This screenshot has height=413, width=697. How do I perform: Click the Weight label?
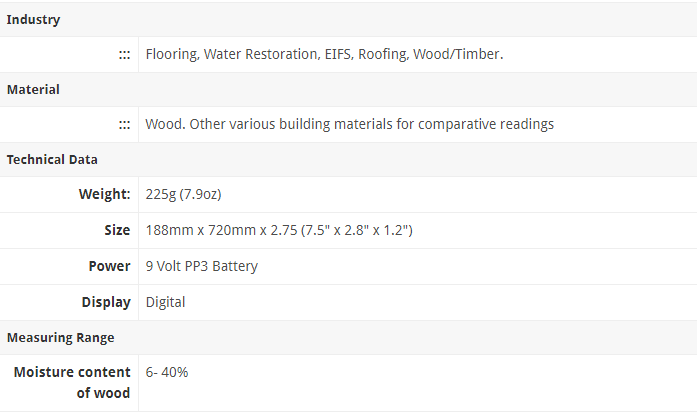pos(104,194)
